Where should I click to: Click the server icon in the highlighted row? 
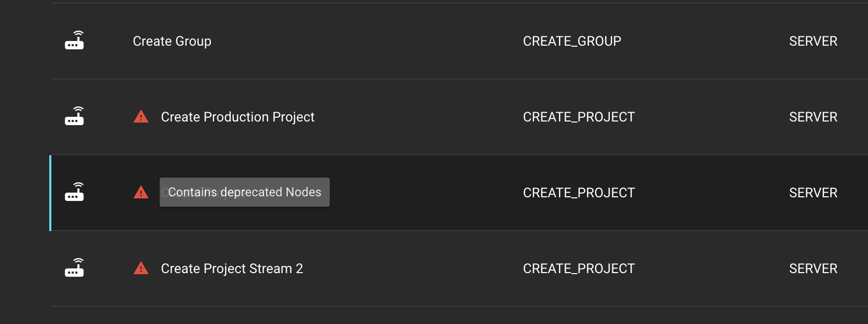(74, 192)
